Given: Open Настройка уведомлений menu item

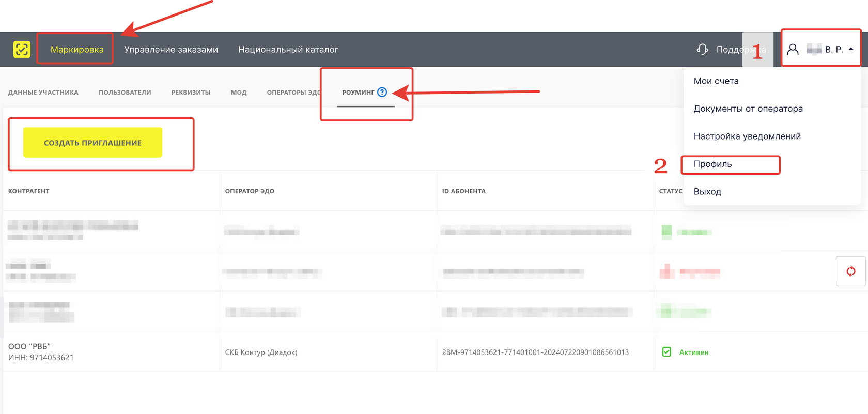Looking at the screenshot, I should 747,136.
